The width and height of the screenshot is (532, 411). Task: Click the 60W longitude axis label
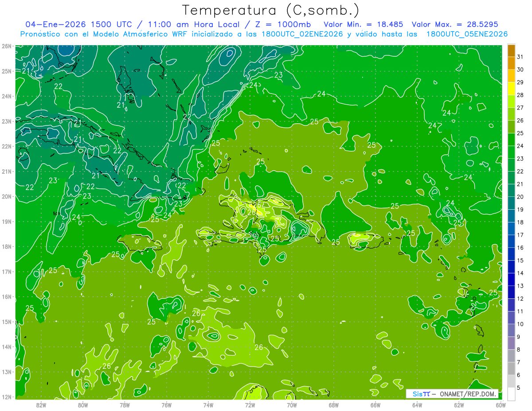point(501,405)
